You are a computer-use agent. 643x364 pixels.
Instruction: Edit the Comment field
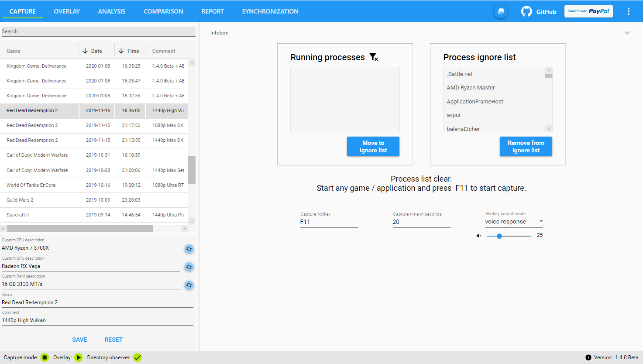coord(97,320)
